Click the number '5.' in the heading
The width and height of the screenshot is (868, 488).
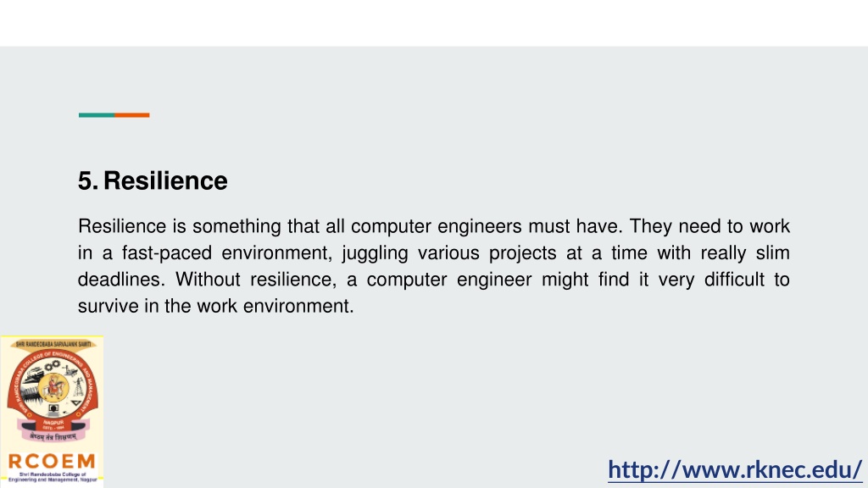point(88,181)
